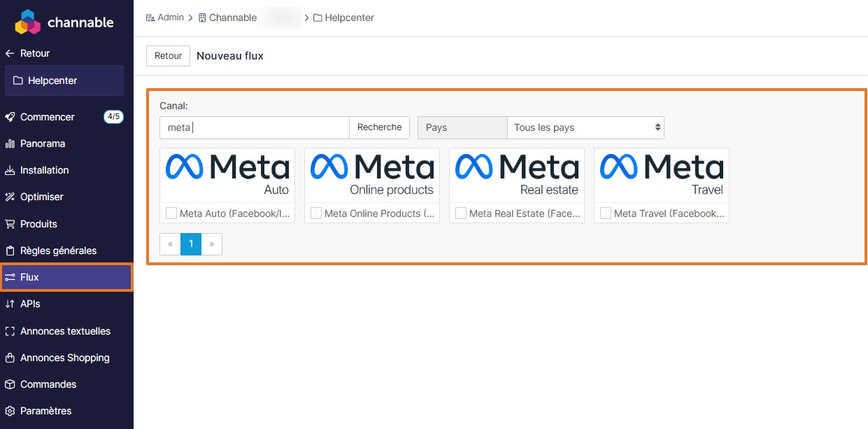
Task: Click the 4/5 progress badge
Action: click(113, 117)
